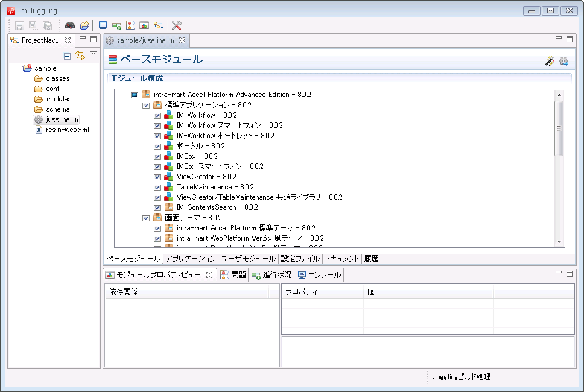
Task: Toggle Link with Editor arrows icon
Action: coord(80,55)
